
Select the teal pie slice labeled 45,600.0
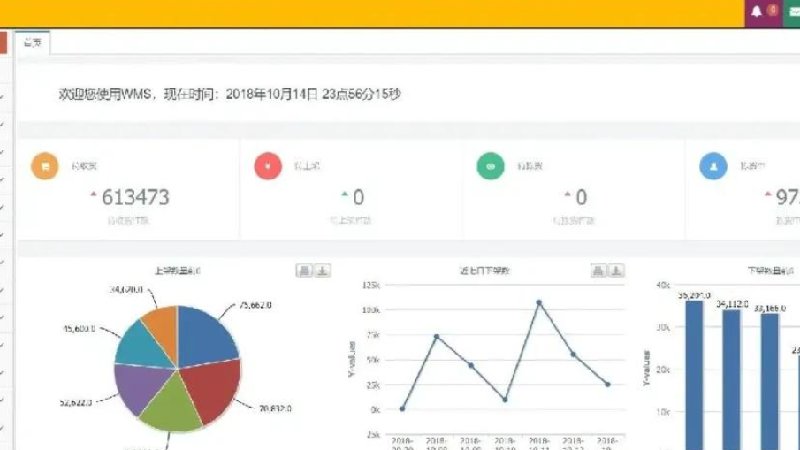pyautogui.click(x=140, y=344)
